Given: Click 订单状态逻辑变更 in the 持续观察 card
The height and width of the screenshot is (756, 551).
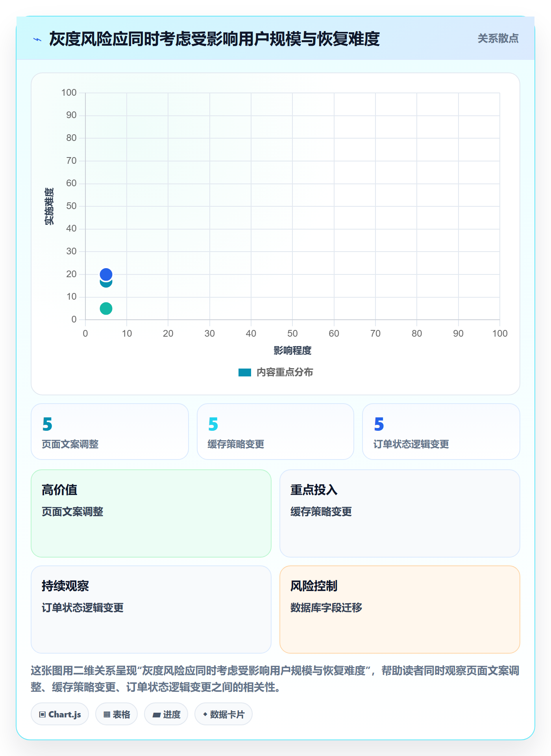Looking at the screenshot, I should [83, 608].
